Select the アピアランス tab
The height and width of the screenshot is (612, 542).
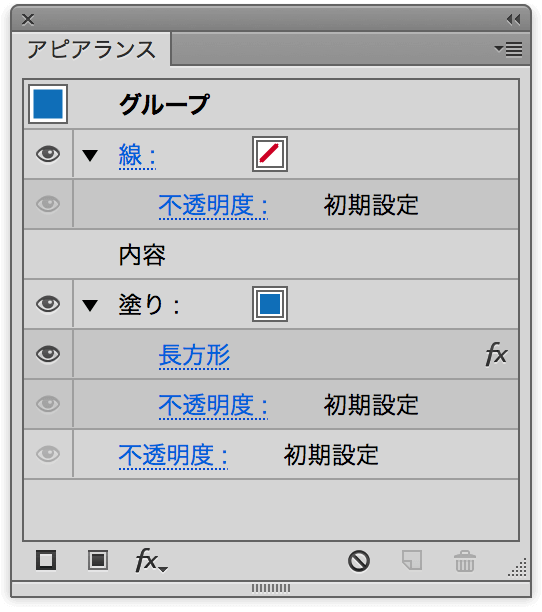pyautogui.click(x=91, y=50)
